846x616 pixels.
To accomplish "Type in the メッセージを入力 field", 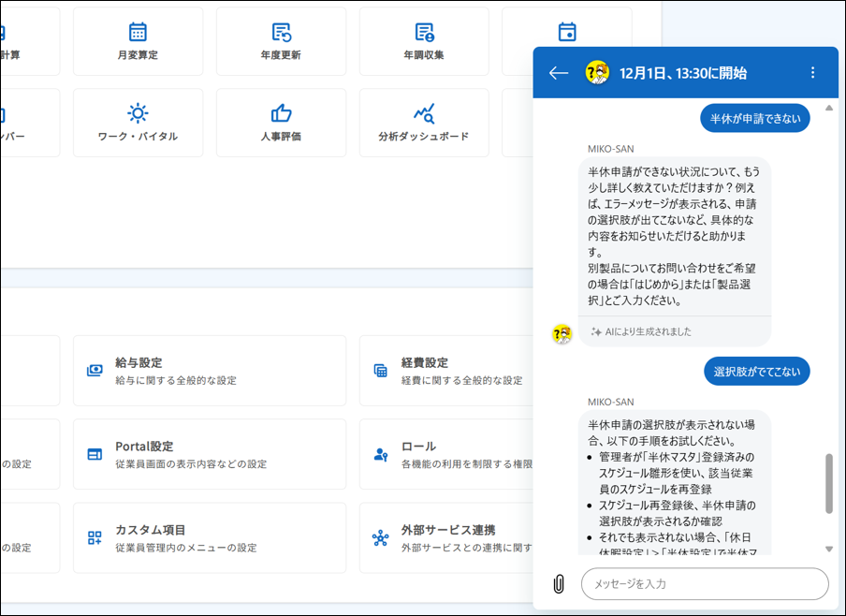I will click(x=704, y=584).
